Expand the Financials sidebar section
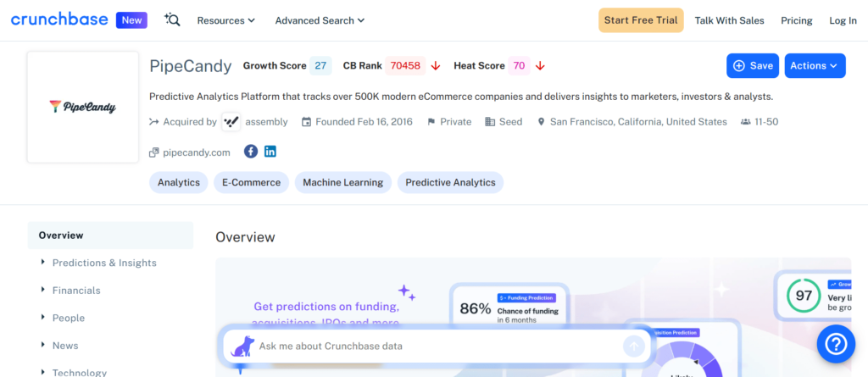 (x=76, y=291)
